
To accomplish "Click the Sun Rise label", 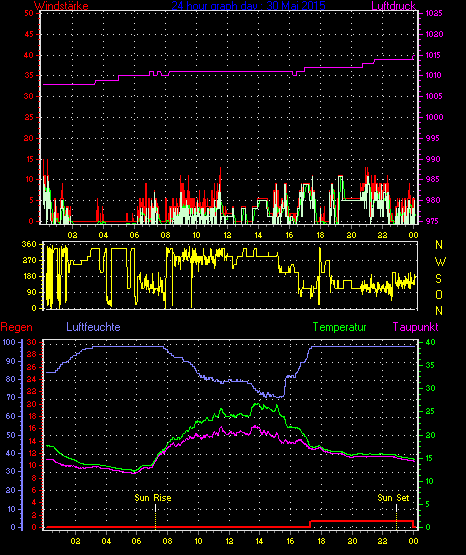I will (x=153, y=498).
